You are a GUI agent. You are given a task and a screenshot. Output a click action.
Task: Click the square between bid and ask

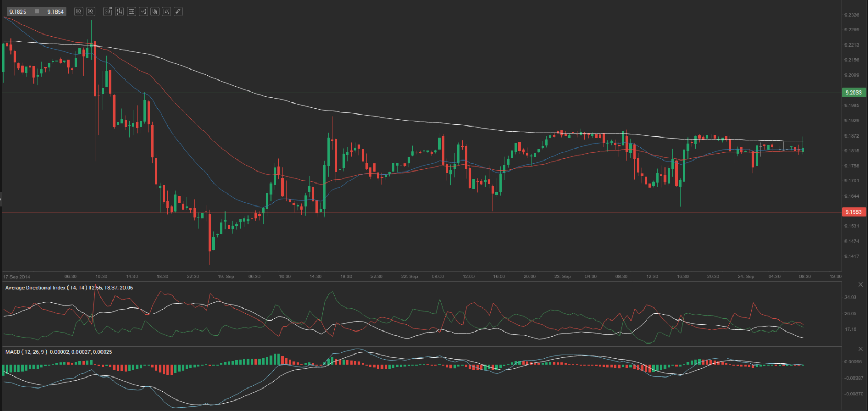tap(37, 12)
